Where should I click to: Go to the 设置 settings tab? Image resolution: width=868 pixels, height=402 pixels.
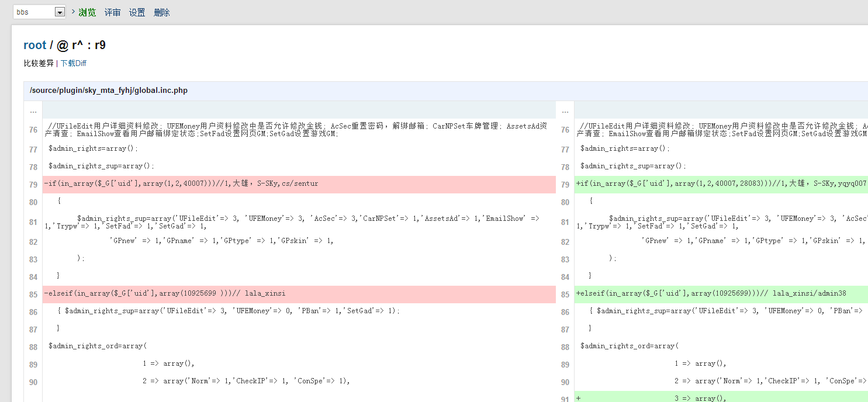pos(137,12)
